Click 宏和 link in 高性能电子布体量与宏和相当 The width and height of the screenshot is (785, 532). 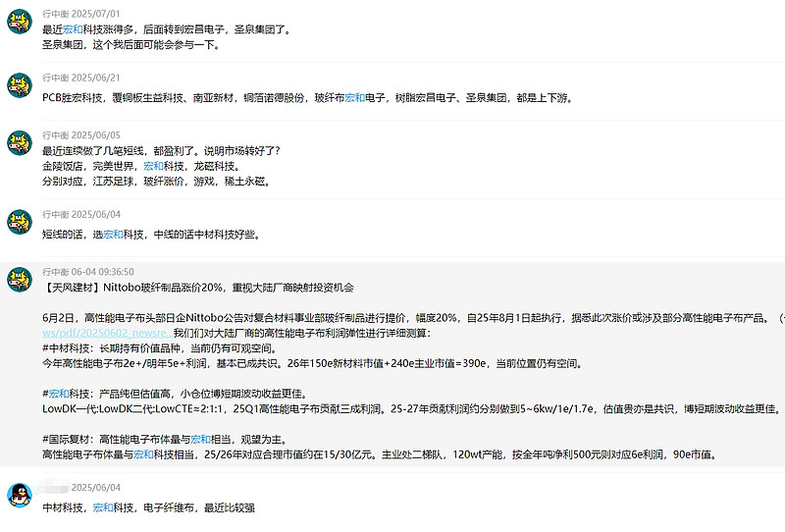(200, 440)
